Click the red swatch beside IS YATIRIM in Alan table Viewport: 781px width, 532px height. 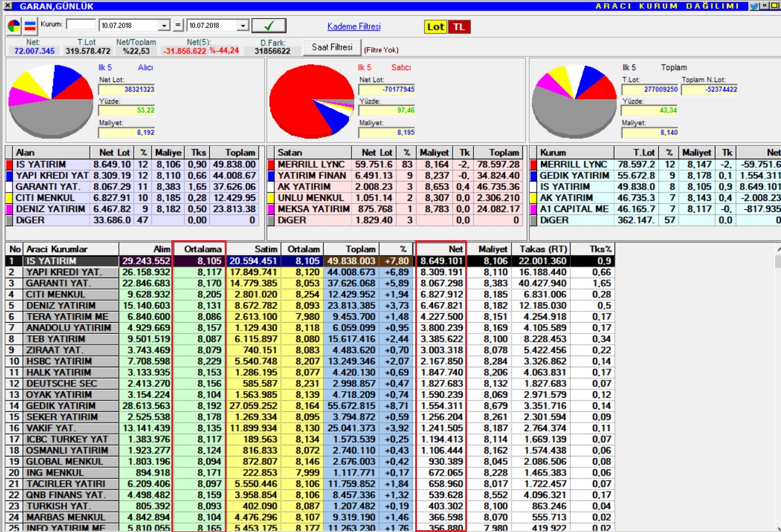click(x=9, y=164)
